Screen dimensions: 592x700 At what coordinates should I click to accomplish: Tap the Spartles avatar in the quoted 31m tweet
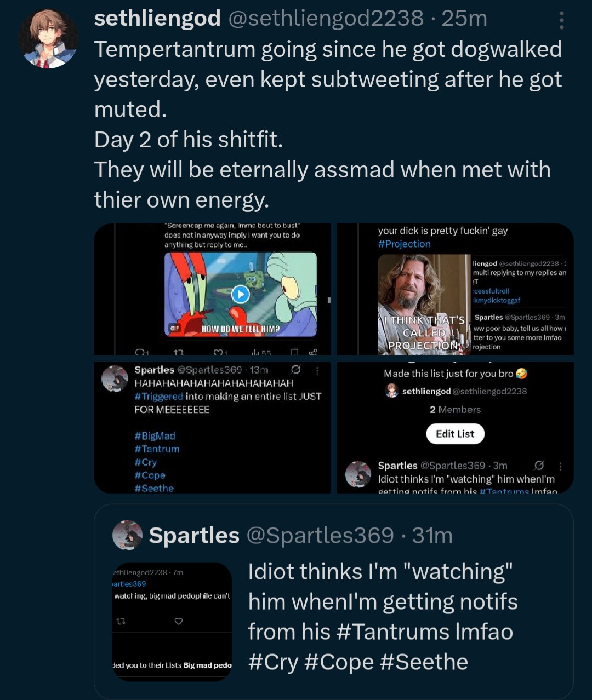127,535
